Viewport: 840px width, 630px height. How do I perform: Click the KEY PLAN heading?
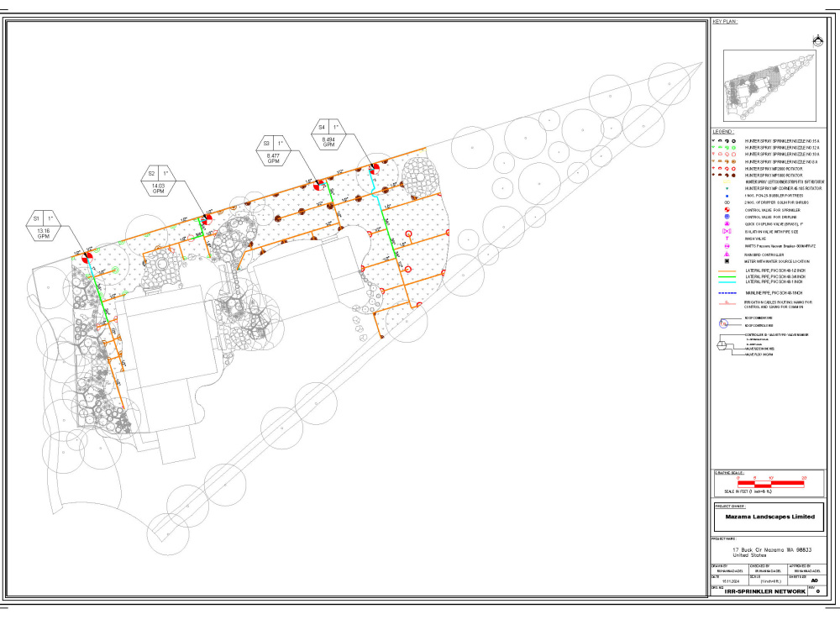(x=725, y=22)
